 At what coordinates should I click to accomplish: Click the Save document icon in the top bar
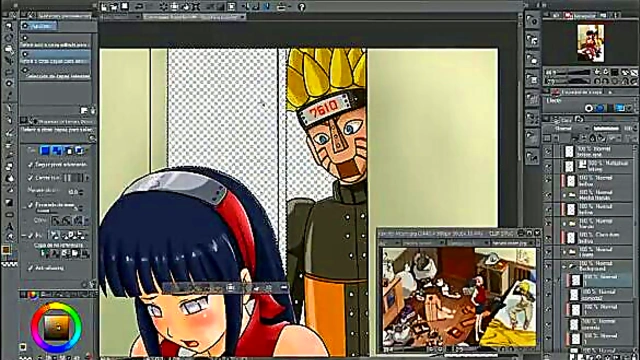click(x=125, y=7)
